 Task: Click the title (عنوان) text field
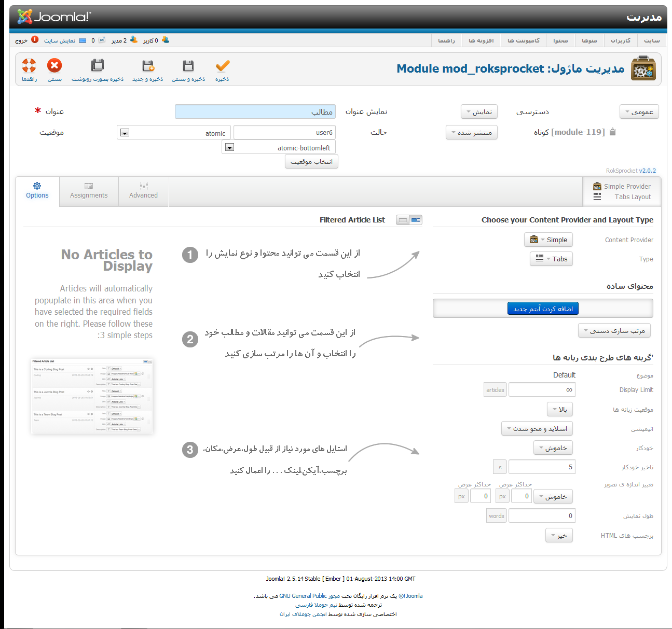tap(255, 111)
